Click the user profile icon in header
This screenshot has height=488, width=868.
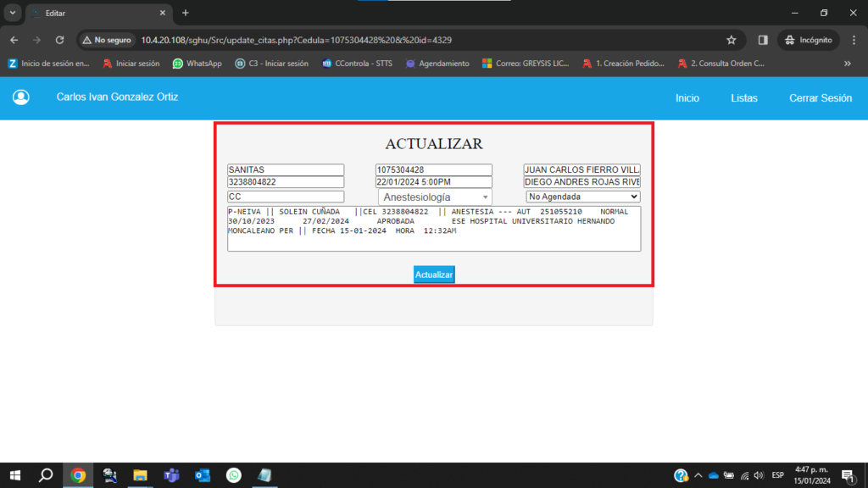21,97
